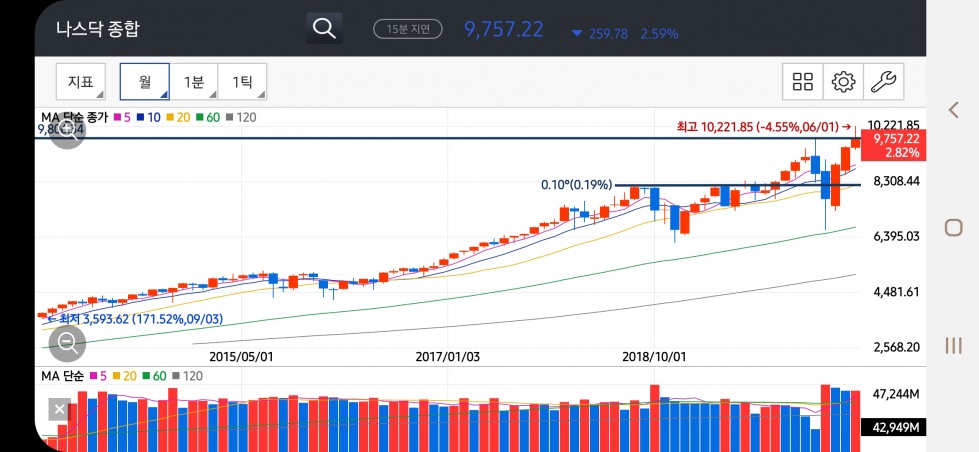Tap the 2015/05/01 date axis label
The image size is (979, 452).
point(241,357)
